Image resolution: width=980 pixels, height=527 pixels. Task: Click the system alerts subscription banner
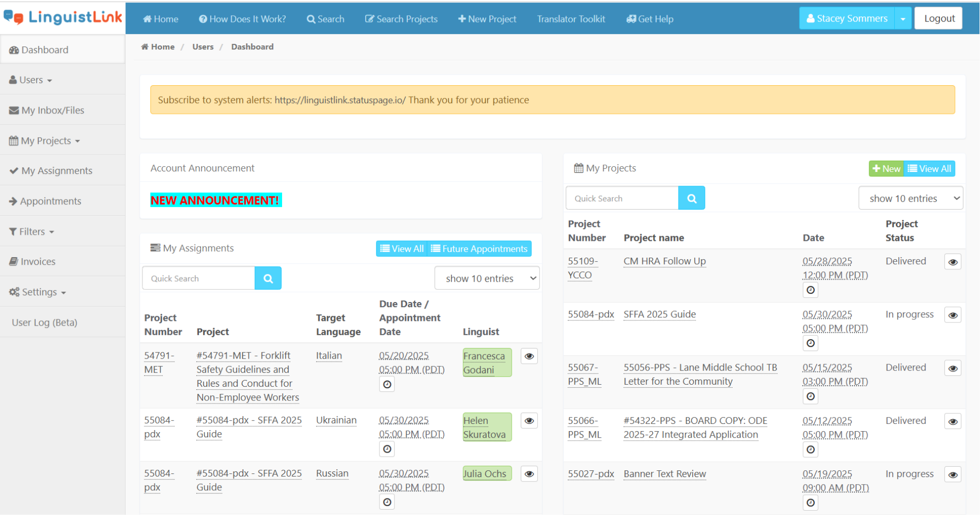point(552,100)
